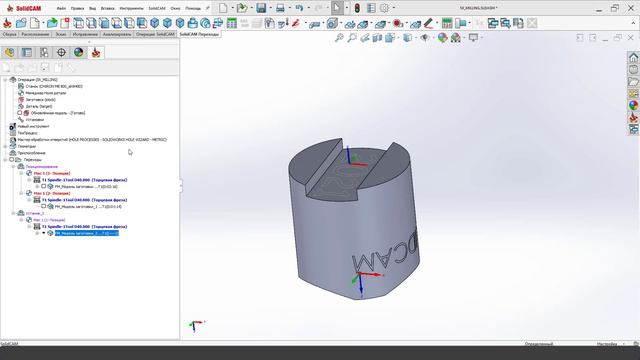
Task: Click the new document icon in title bar
Action: [223, 8]
